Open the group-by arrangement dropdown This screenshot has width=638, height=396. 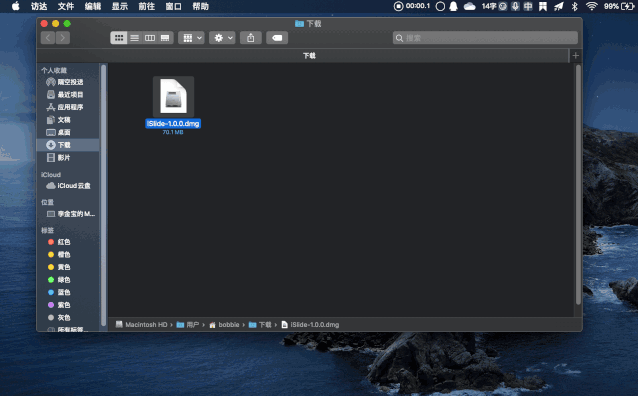(191, 38)
